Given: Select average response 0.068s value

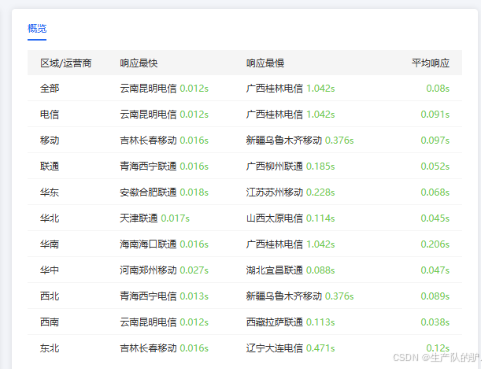Looking at the screenshot, I should [435, 192].
